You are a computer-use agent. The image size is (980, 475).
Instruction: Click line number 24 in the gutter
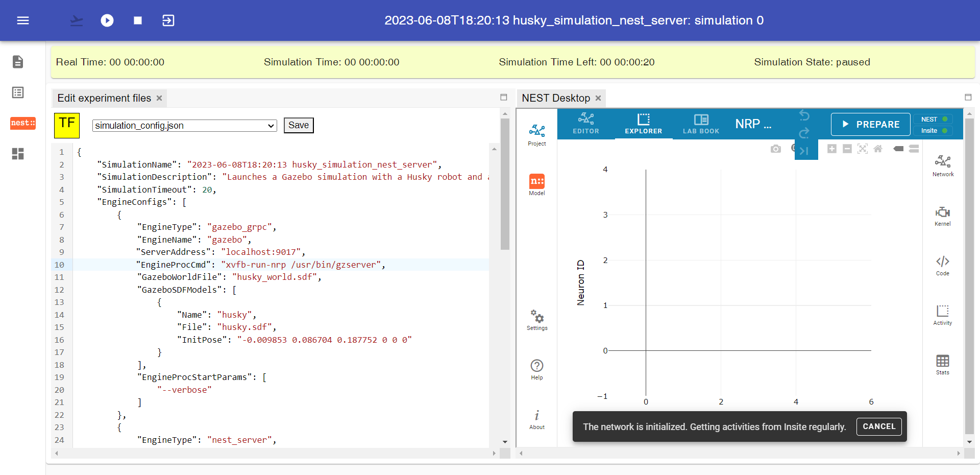[x=60, y=440]
